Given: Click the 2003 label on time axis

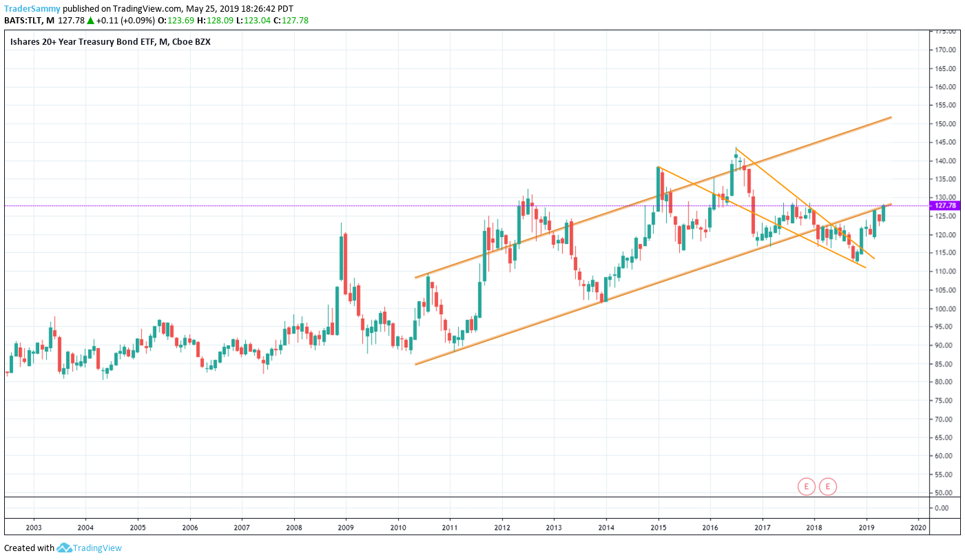Looking at the screenshot, I should [x=33, y=528].
